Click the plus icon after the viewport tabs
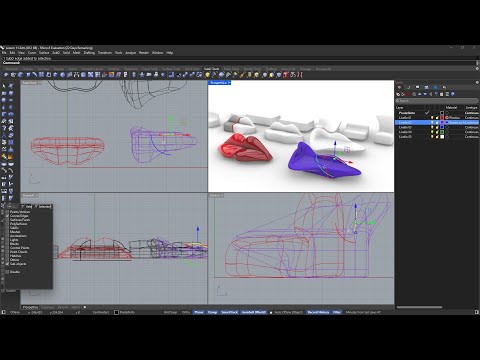Viewport: 480px width, 360px height. point(85,307)
